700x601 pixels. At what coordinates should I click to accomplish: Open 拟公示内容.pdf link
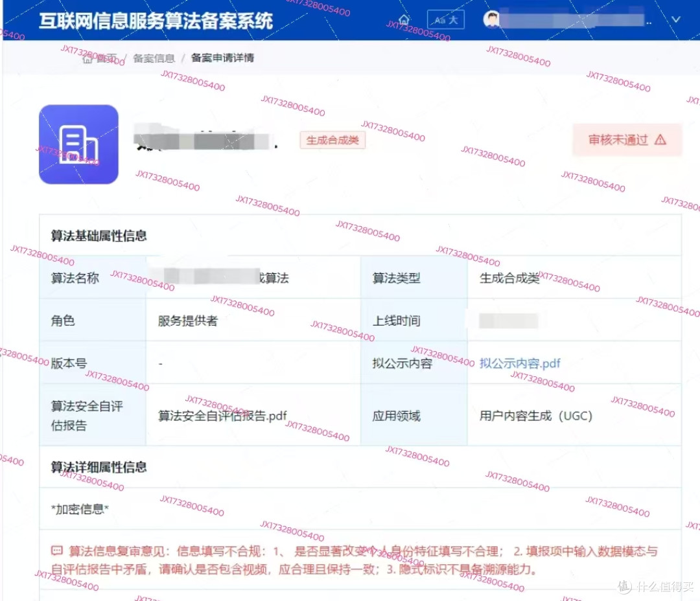[520, 363]
